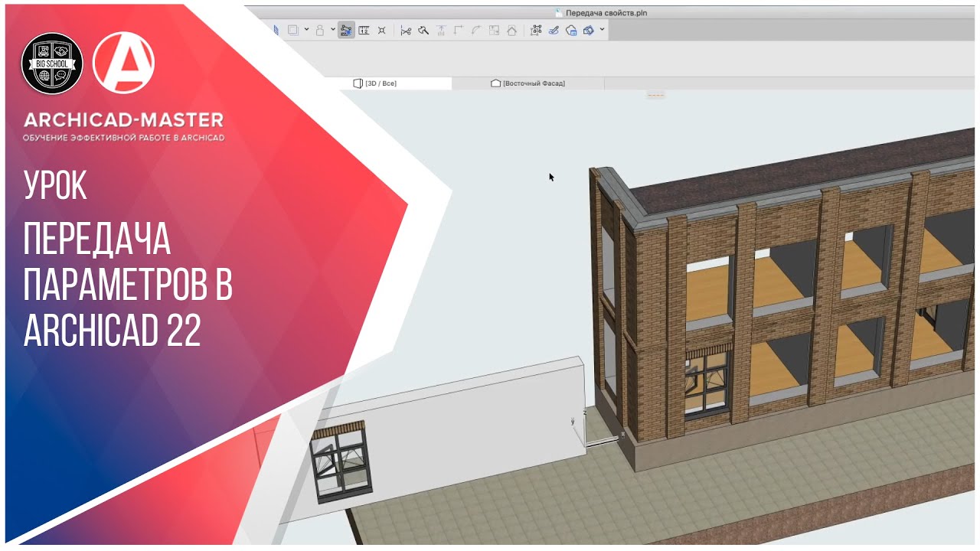
Task: Expand the arrow beside the lock icon
Action: pos(333,30)
